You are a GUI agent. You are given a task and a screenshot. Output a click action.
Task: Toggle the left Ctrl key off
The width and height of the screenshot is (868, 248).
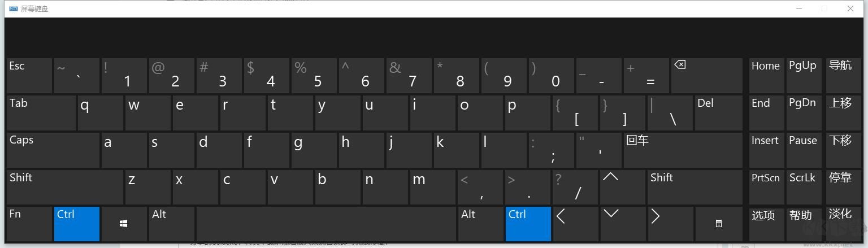point(77,224)
